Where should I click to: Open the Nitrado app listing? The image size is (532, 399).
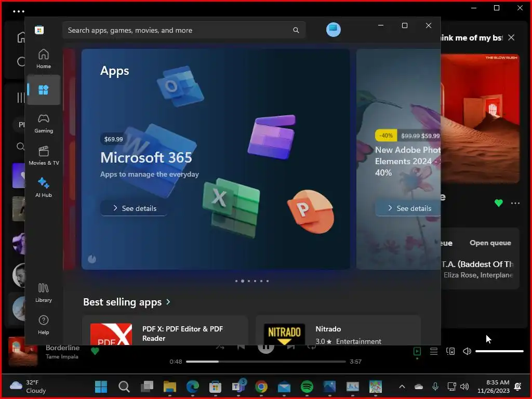[x=338, y=331]
